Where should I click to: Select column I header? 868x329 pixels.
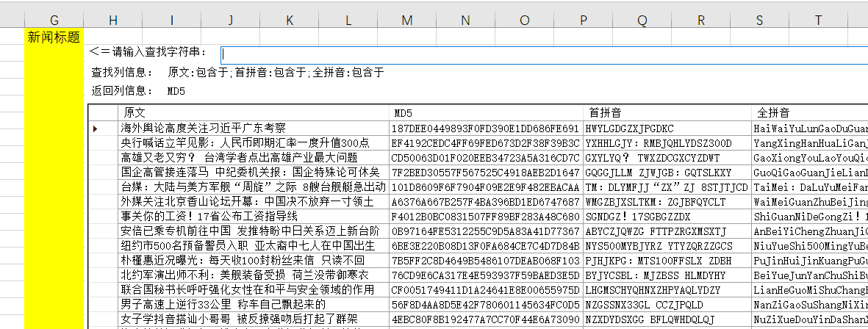pyautogui.click(x=171, y=21)
